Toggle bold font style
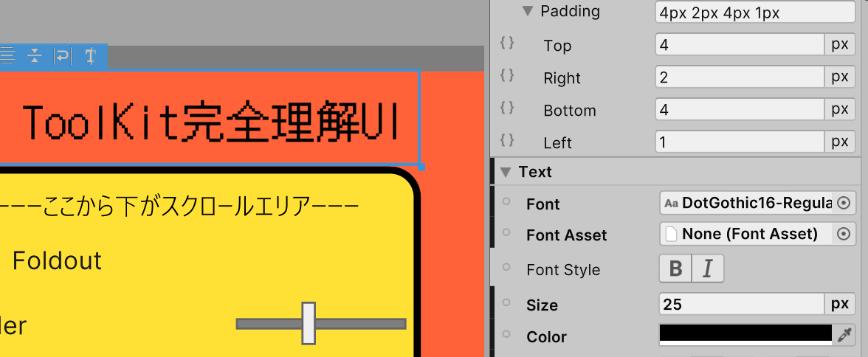Image resolution: width=868 pixels, height=357 pixels. (675, 269)
